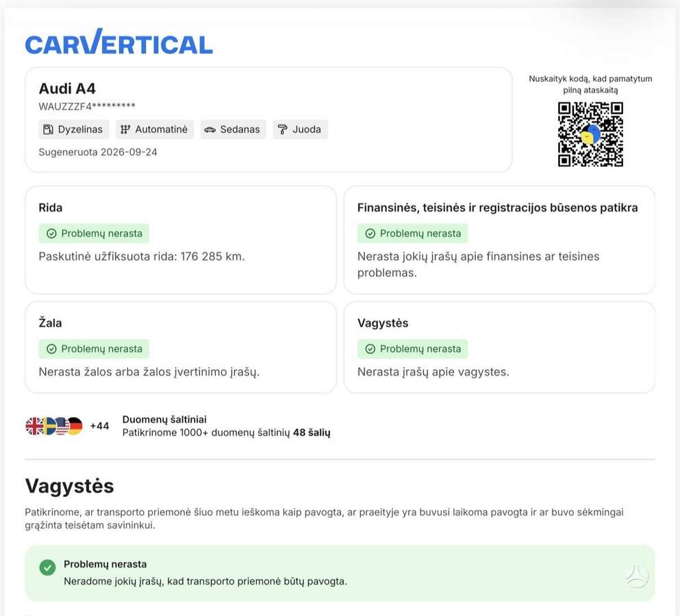
Task: Click the VIN WAUZZZF4********* text
Action: pyautogui.click(x=87, y=106)
